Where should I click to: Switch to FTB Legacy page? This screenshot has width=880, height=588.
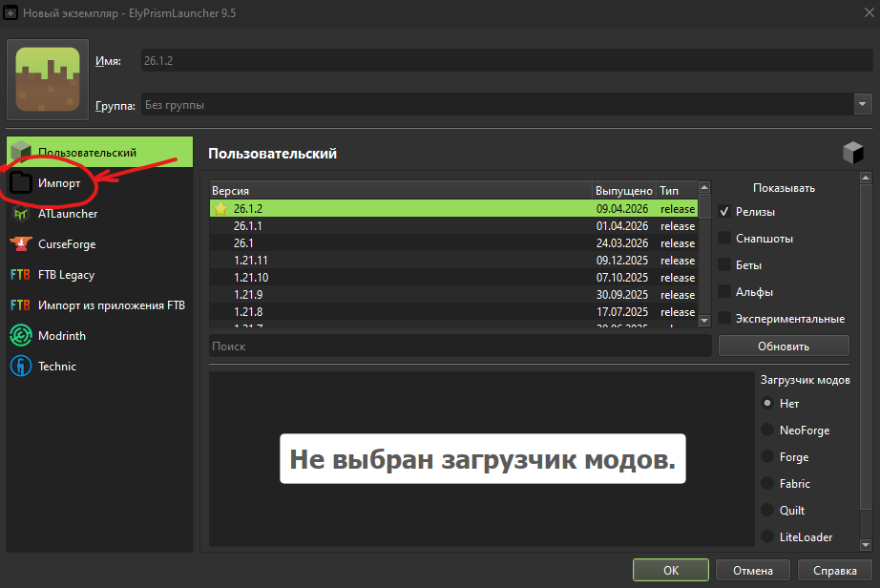(100, 275)
